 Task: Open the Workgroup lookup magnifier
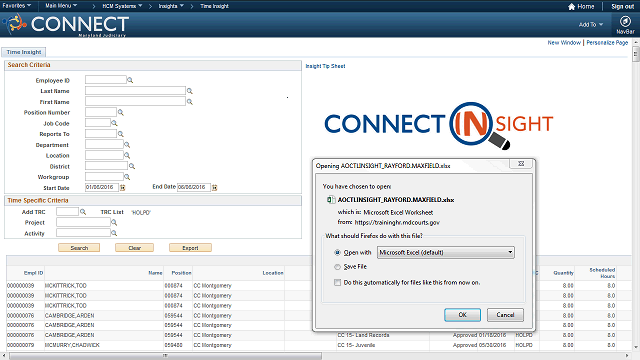pos(127,177)
